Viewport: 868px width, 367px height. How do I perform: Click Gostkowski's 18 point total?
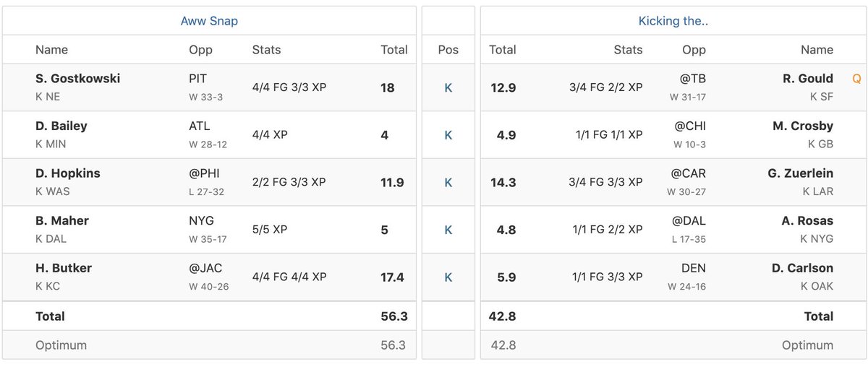point(388,87)
